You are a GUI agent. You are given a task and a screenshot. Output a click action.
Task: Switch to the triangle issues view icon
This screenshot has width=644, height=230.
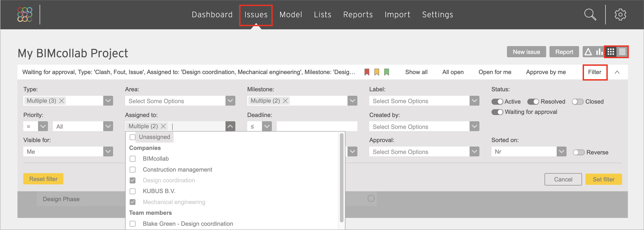588,52
